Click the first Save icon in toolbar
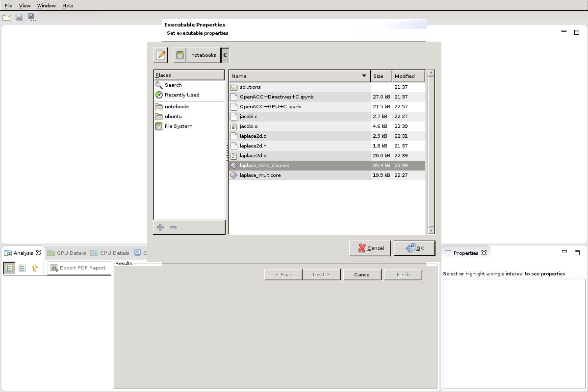This screenshot has width=588, height=392. pos(19,17)
